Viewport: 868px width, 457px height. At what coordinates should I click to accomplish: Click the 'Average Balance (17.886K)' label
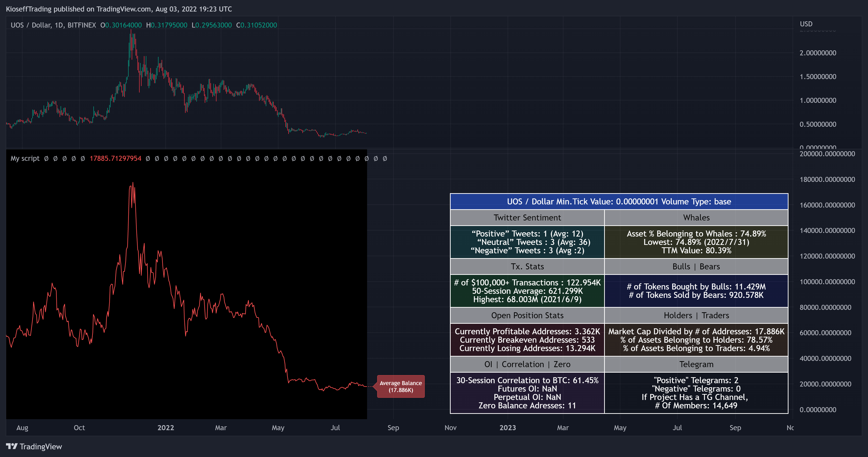(401, 387)
